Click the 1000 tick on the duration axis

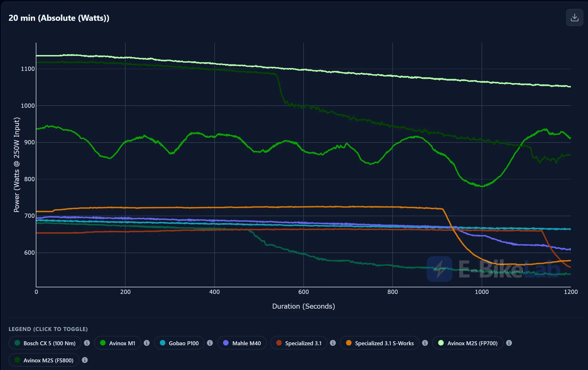pos(482,292)
